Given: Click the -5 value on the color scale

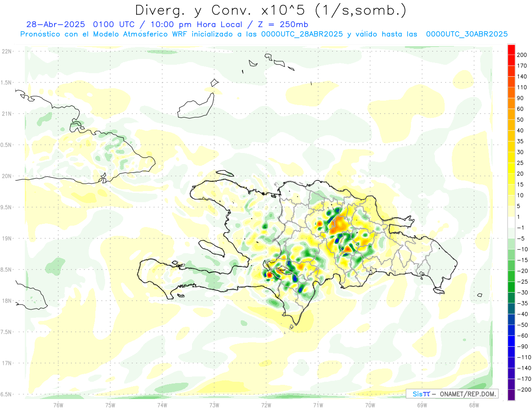Looking at the screenshot, I should (522, 239).
